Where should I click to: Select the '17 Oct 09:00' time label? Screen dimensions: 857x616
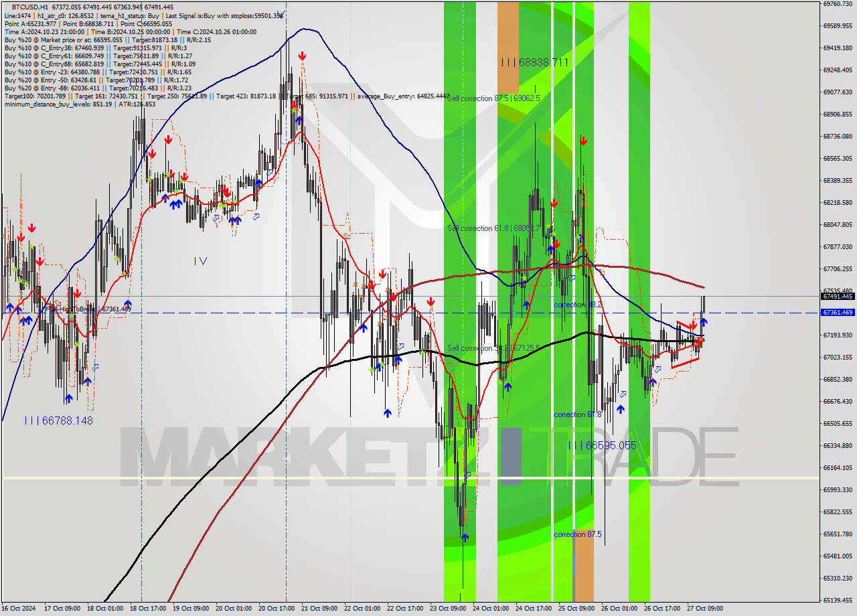62,609
